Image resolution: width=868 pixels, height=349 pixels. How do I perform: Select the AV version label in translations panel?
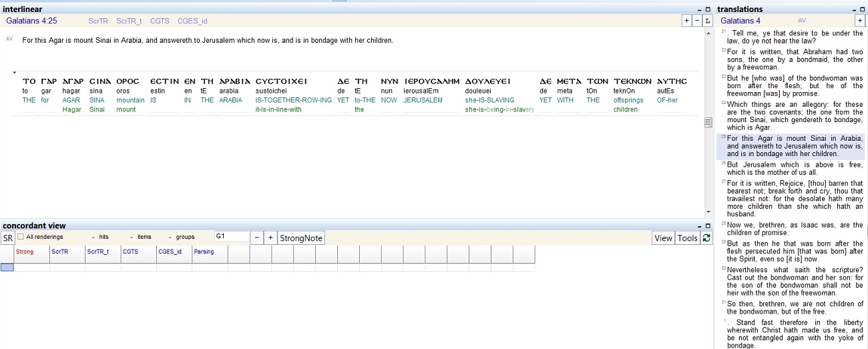point(802,21)
